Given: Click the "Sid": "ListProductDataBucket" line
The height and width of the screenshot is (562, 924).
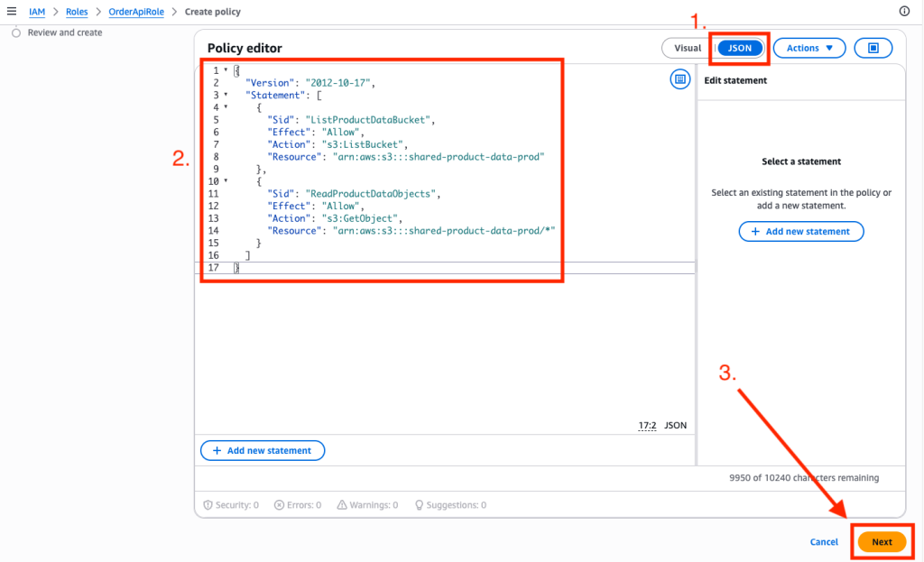Looking at the screenshot, I should [x=351, y=120].
